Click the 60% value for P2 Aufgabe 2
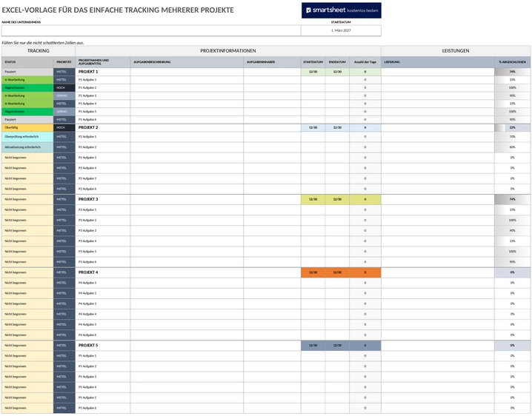The height and width of the screenshot is (416, 532). point(512,147)
